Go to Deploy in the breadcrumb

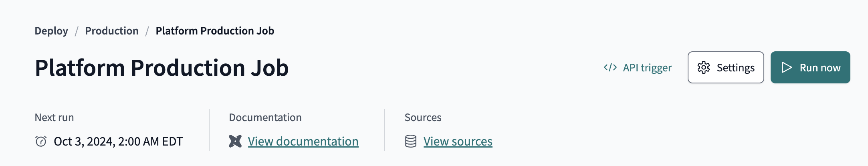pos(51,31)
